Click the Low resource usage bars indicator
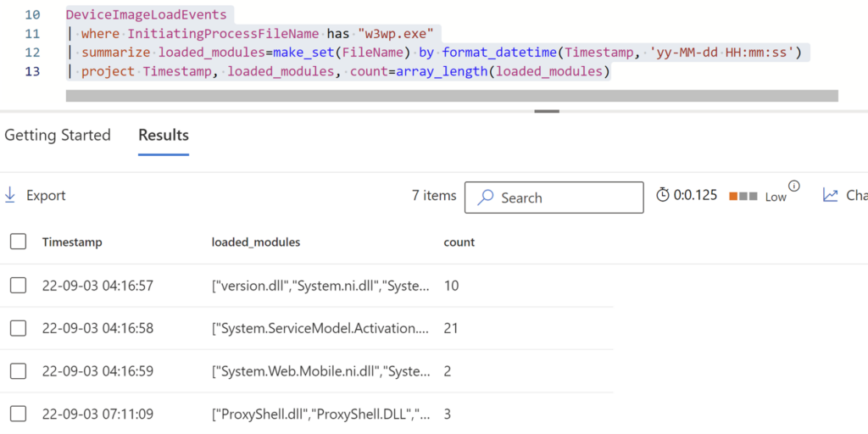This screenshot has width=868, height=434. pos(743,197)
